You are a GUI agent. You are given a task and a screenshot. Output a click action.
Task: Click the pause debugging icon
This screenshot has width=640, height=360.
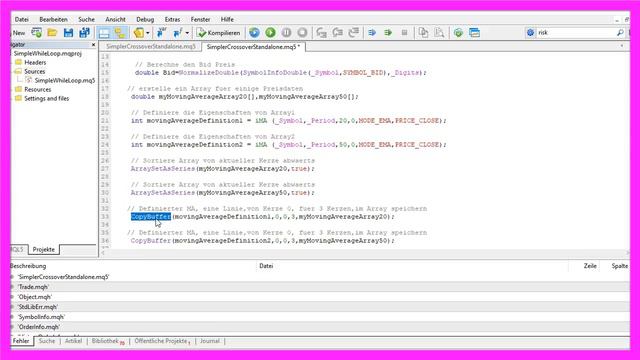tap(287, 33)
